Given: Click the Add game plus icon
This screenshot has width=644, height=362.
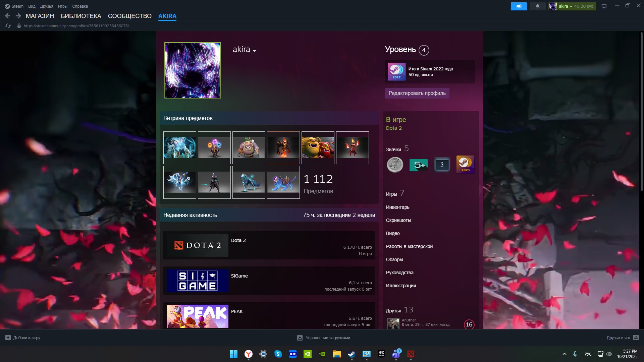Looking at the screenshot, I should 8,338.
